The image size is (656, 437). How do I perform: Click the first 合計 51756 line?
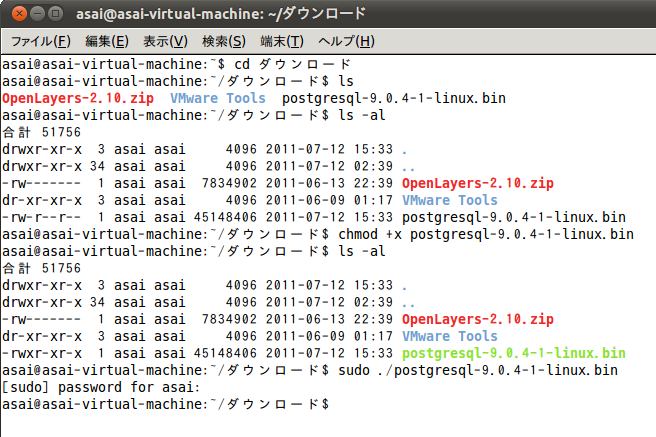click(x=41, y=132)
